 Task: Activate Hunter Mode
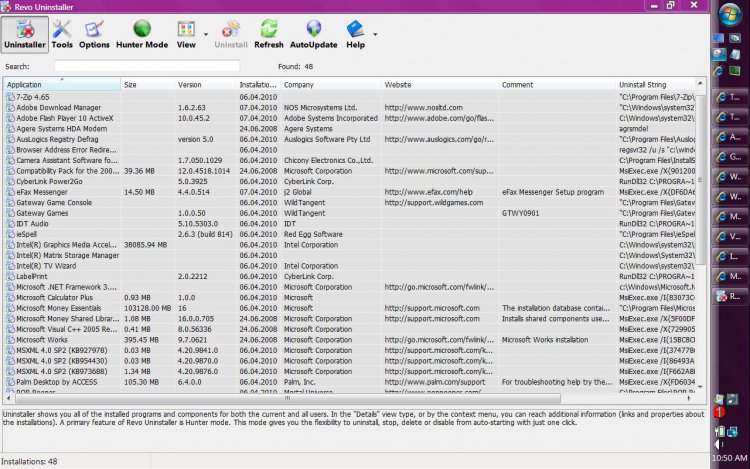142,34
